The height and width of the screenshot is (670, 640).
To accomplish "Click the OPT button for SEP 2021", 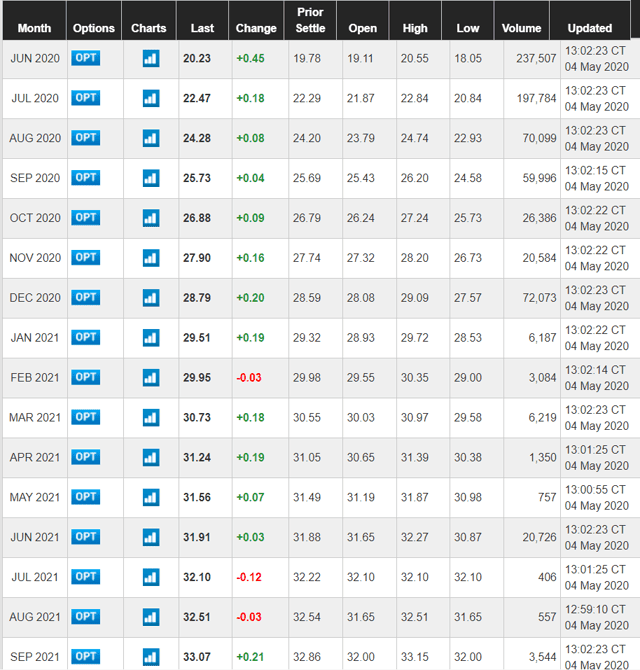I will pos(85,656).
